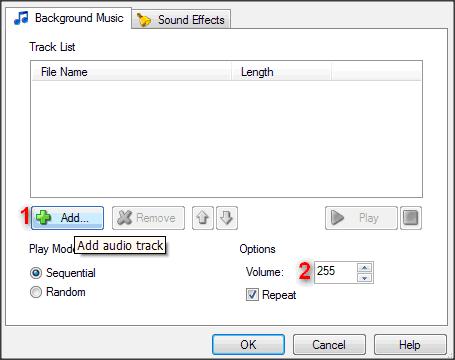Select Random play mode
The height and width of the screenshot is (360, 455).
pos(58,292)
